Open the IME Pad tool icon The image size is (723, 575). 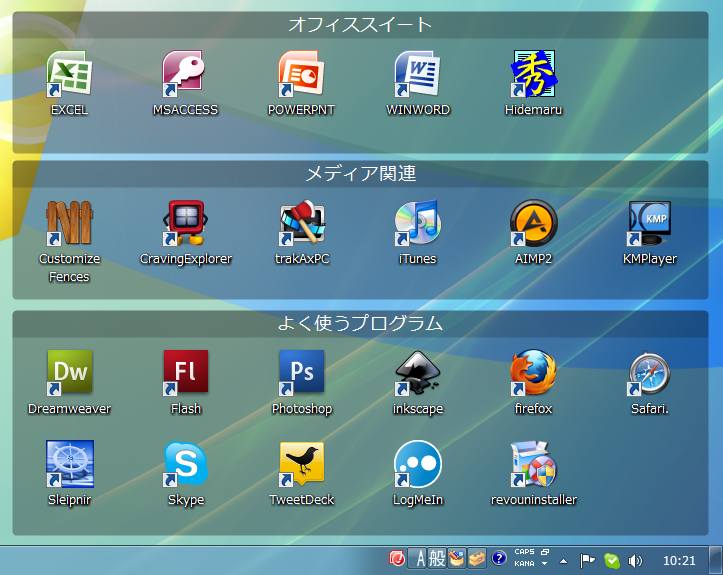[x=457, y=559]
